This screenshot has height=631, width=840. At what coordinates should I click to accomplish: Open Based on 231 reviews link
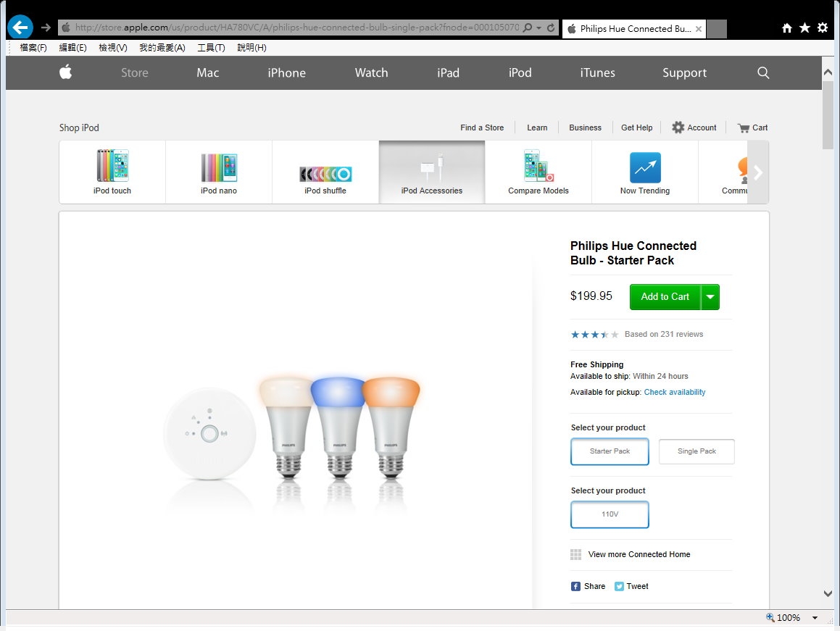click(x=664, y=334)
